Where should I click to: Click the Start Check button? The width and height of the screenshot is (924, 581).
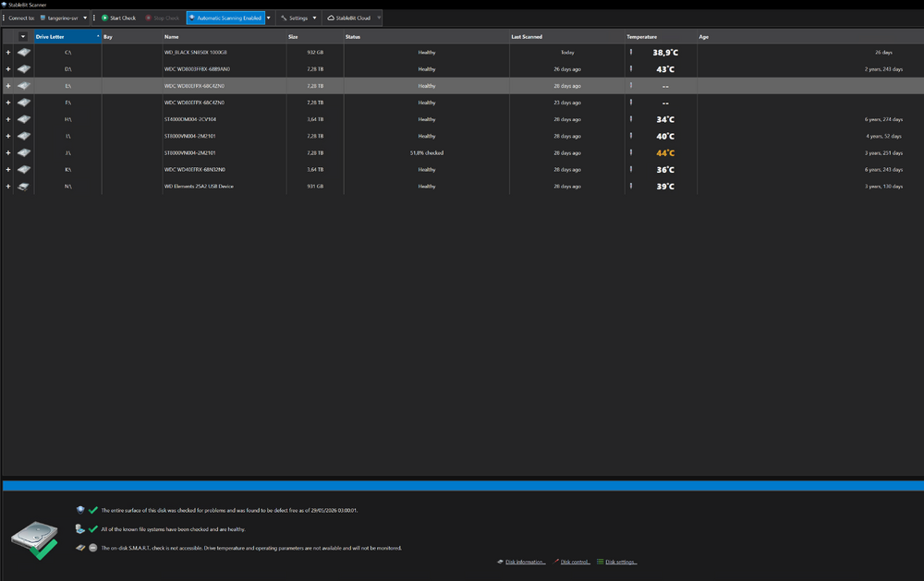(118, 18)
